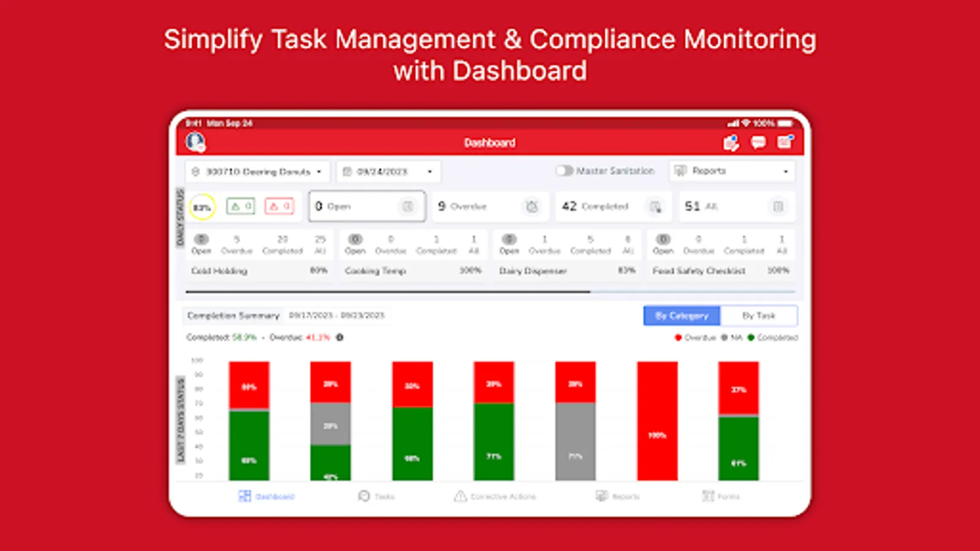
Task: Switch chart view to By Category
Action: pyautogui.click(x=682, y=316)
